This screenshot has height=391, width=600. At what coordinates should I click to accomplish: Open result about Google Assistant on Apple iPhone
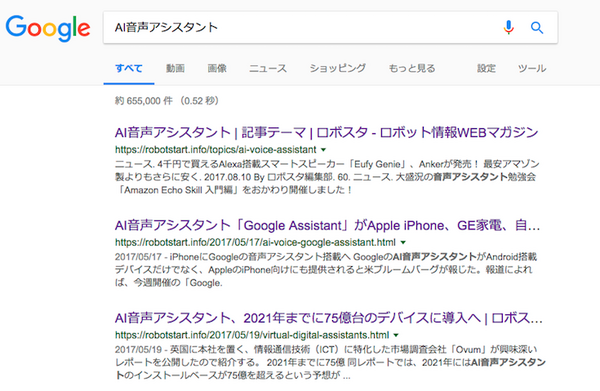(x=327, y=225)
